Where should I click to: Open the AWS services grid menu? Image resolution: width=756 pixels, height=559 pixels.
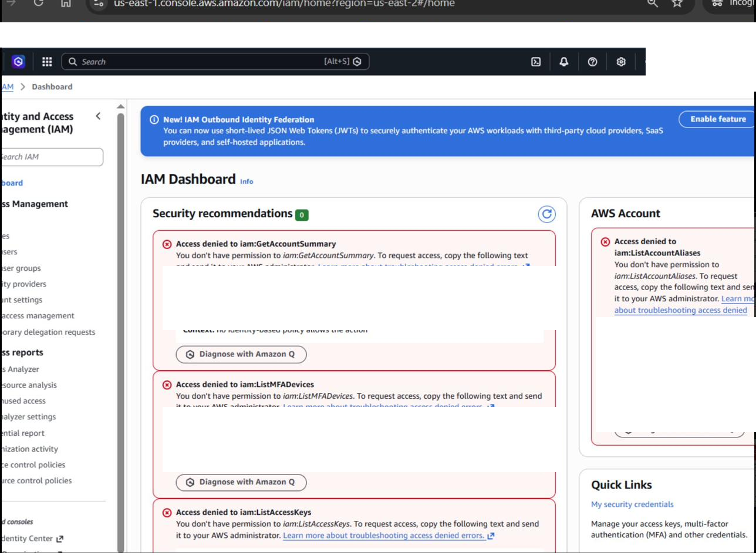48,61
